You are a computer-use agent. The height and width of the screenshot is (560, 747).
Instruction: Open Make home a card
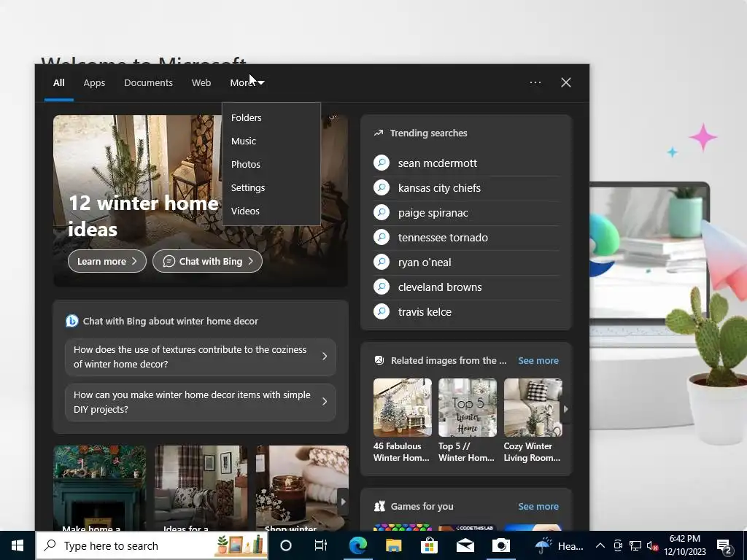tap(99, 488)
